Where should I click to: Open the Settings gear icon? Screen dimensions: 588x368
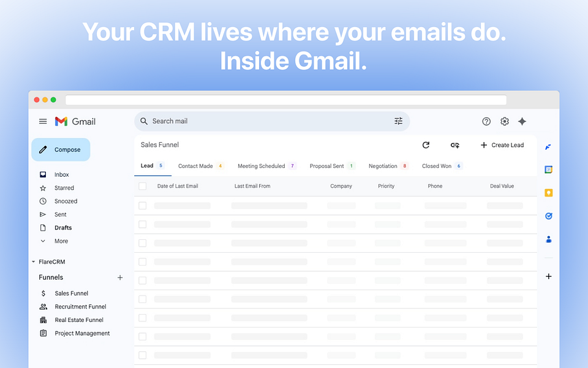point(504,121)
